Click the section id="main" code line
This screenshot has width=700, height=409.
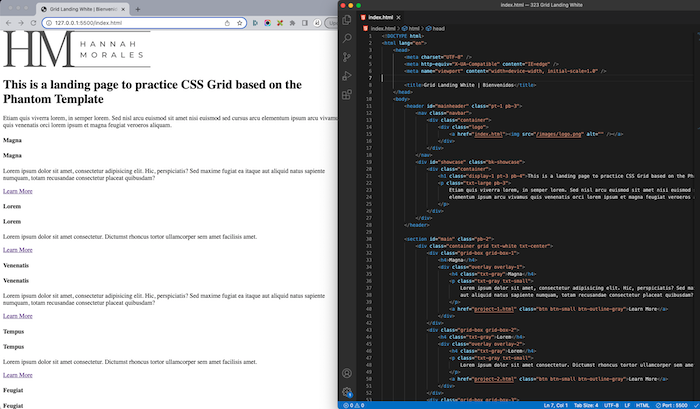449,239
